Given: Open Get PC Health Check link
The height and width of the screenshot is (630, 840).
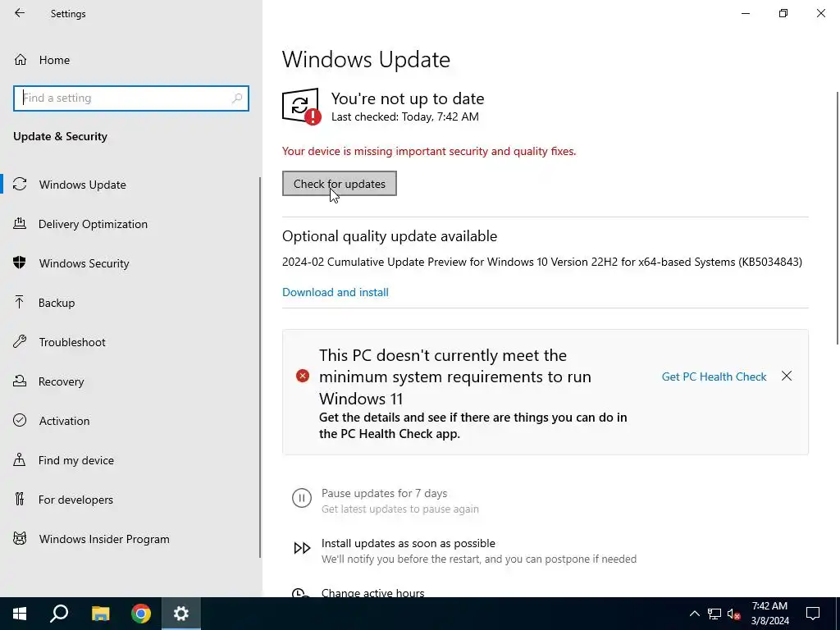Looking at the screenshot, I should coord(714,377).
